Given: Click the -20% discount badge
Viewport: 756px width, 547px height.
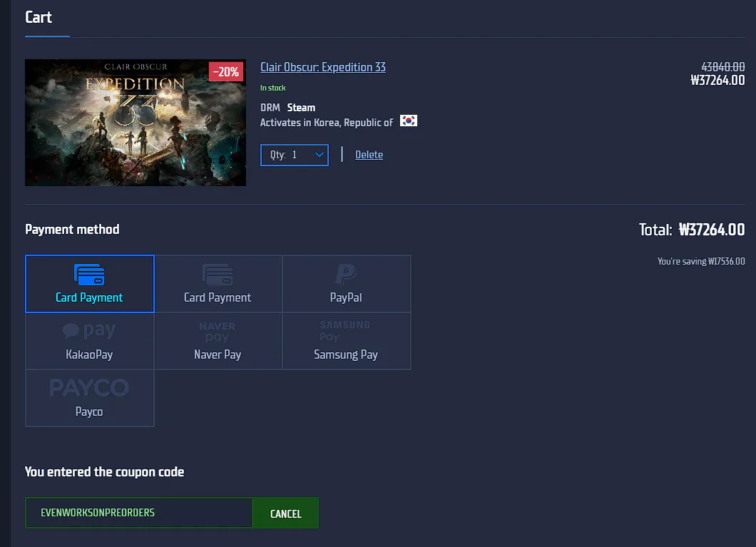Looking at the screenshot, I should point(226,72).
